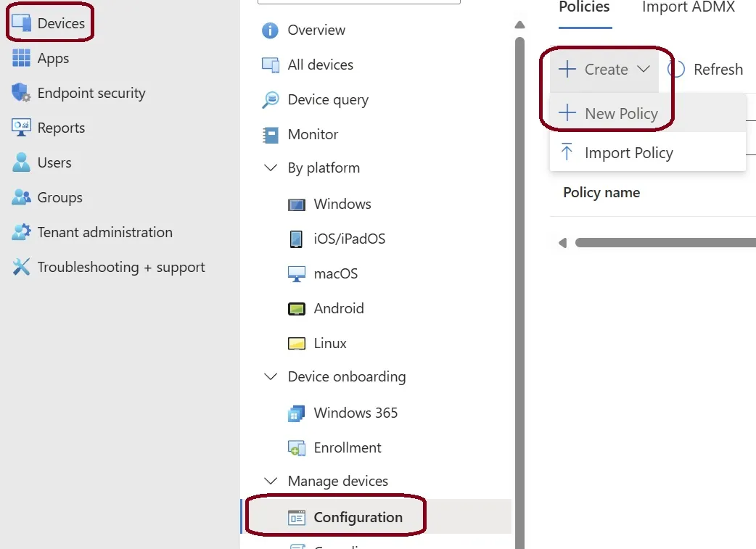This screenshot has height=549, width=756.
Task: Open Devices in the left navigation
Action: pyautogui.click(x=61, y=23)
